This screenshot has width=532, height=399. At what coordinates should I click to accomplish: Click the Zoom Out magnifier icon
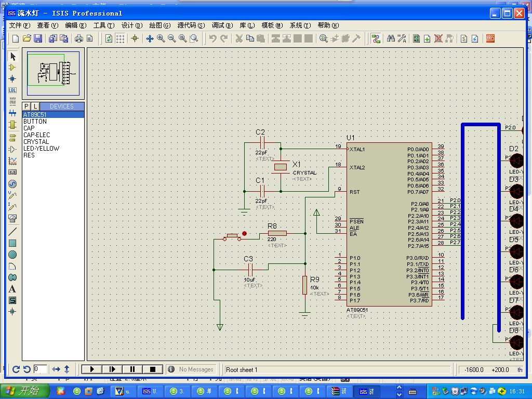pos(172,38)
